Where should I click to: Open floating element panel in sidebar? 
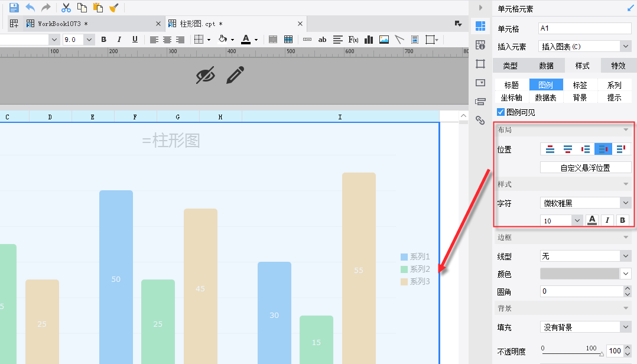[480, 64]
